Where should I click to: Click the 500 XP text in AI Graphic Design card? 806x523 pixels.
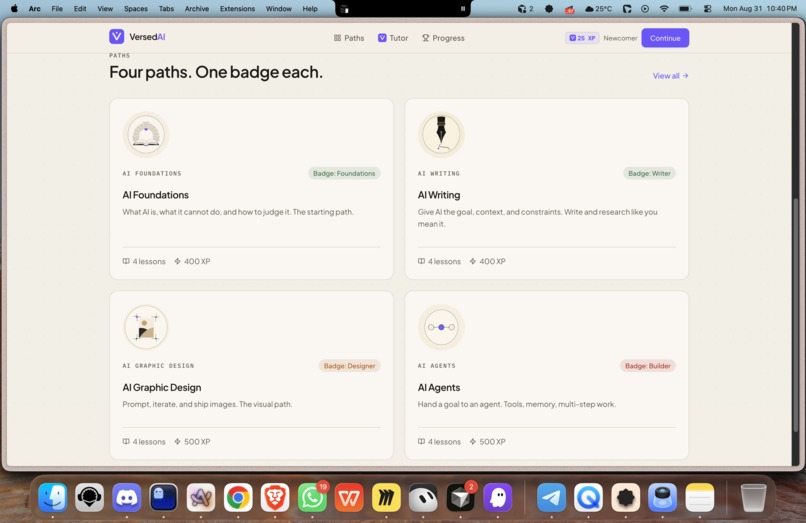click(197, 442)
